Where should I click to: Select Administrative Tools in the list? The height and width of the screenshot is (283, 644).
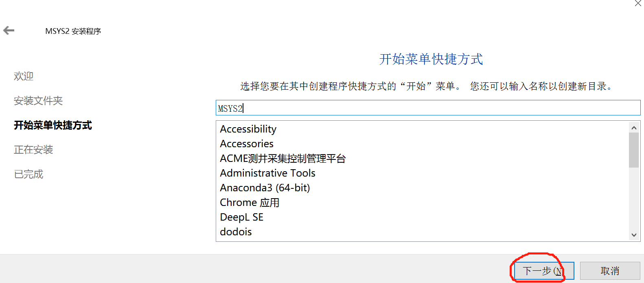422,173
